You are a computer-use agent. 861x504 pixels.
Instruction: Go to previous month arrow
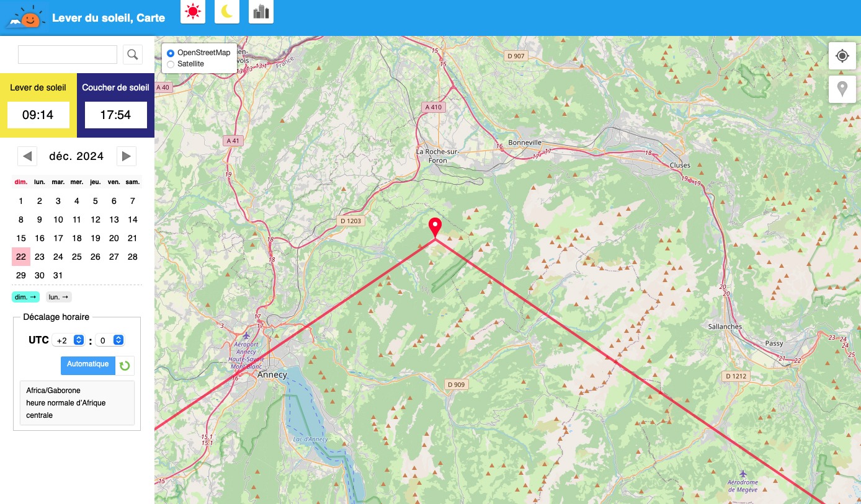coord(27,156)
